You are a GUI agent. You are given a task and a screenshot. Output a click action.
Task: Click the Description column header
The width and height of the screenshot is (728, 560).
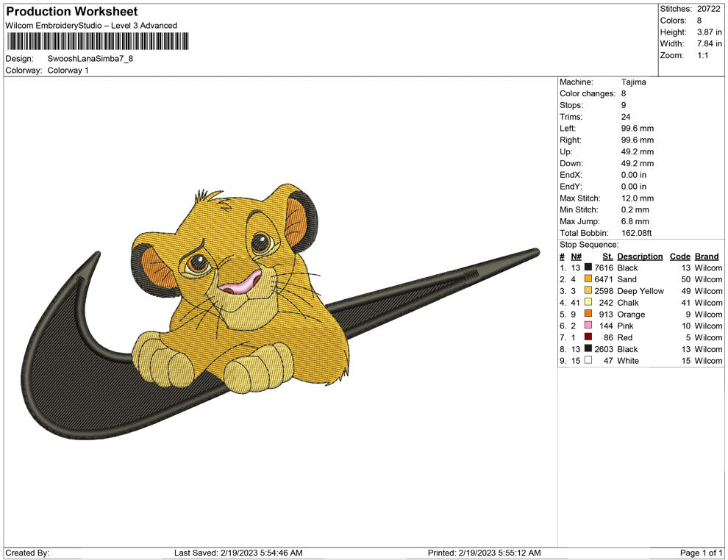click(640, 256)
